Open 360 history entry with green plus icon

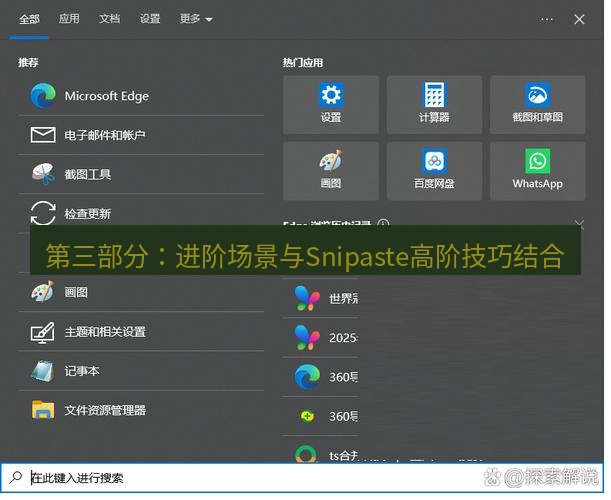tap(320, 416)
